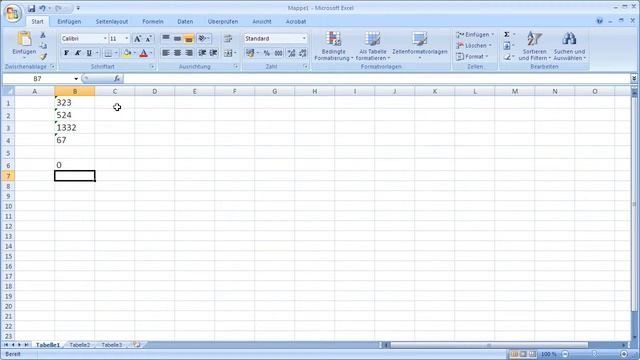Image resolution: width=640 pixels, height=360 pixels.
Task: Undo the last action
Action: point(42,8)
